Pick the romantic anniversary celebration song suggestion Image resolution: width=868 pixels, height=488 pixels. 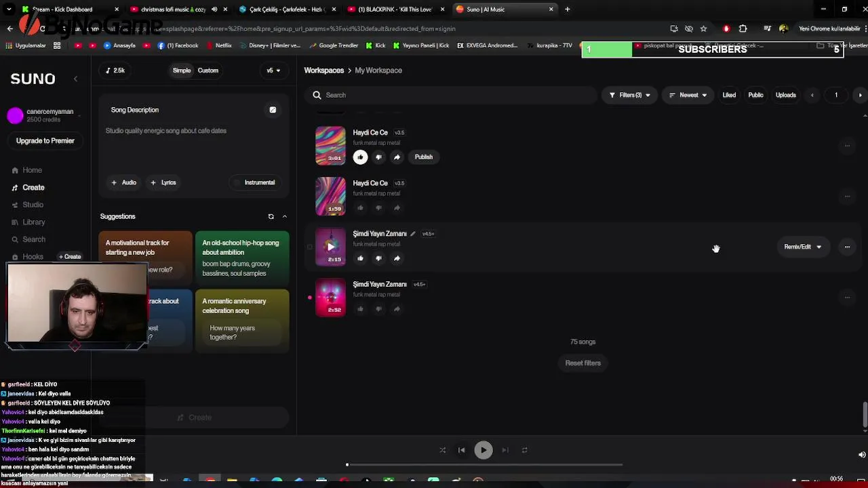point(242,321)
